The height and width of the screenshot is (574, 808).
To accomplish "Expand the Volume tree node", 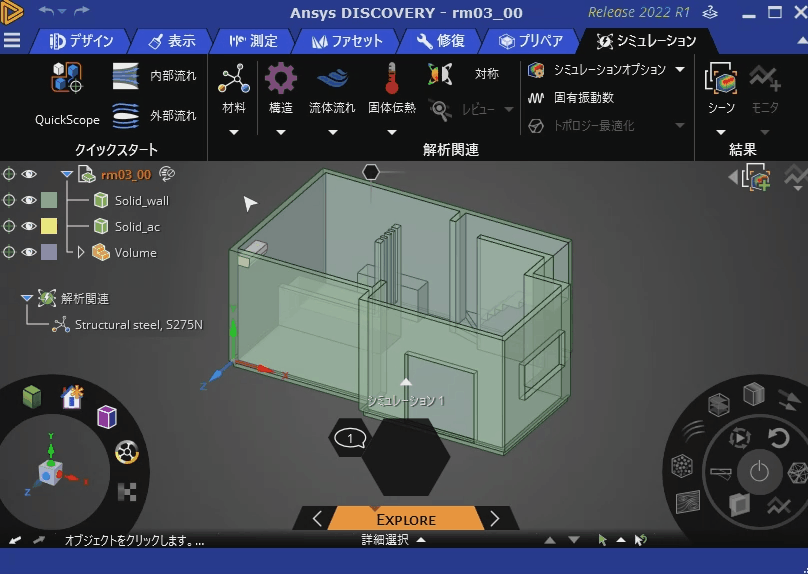I will tap(81, 252).
